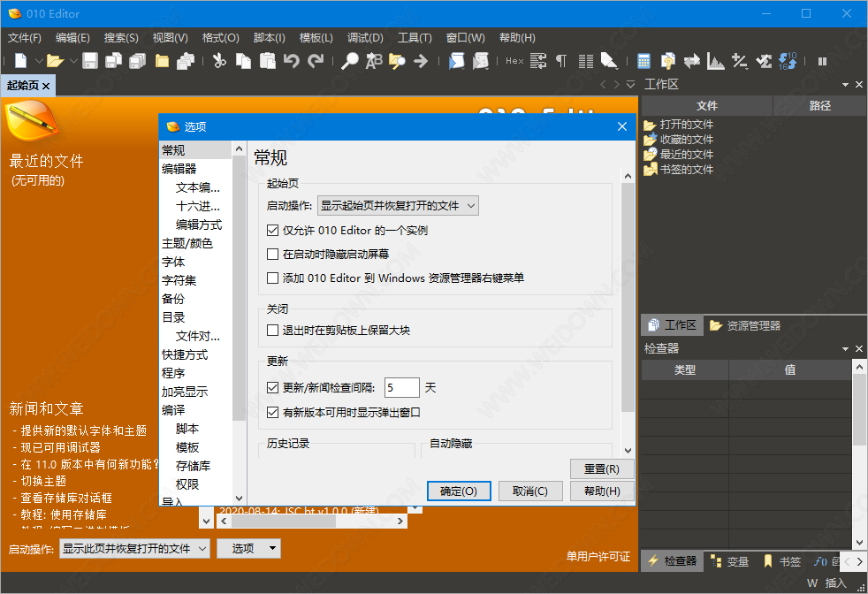Viewport: 868px width, 594px height.
Task: Click the Compare Files arrows icon
Action: click(x=692, y=60)
